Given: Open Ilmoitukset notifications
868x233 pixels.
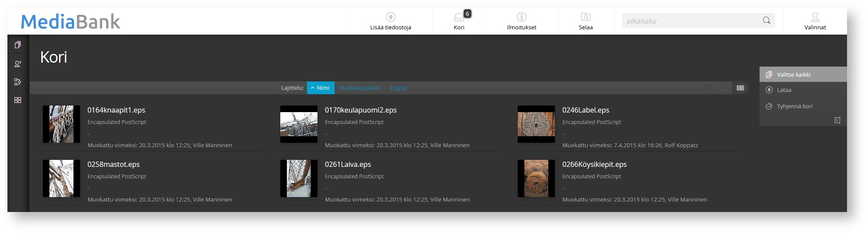Looking at the screenshot, I should click(521, 17).
